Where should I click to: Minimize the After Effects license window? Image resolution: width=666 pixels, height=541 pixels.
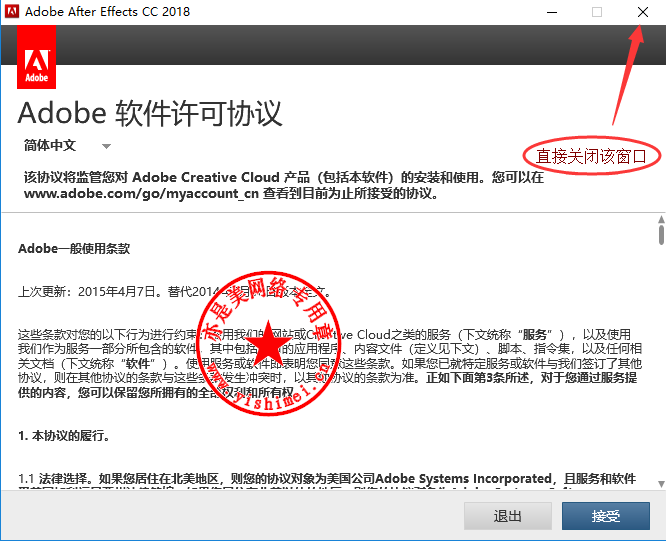(x=552, y=12)
